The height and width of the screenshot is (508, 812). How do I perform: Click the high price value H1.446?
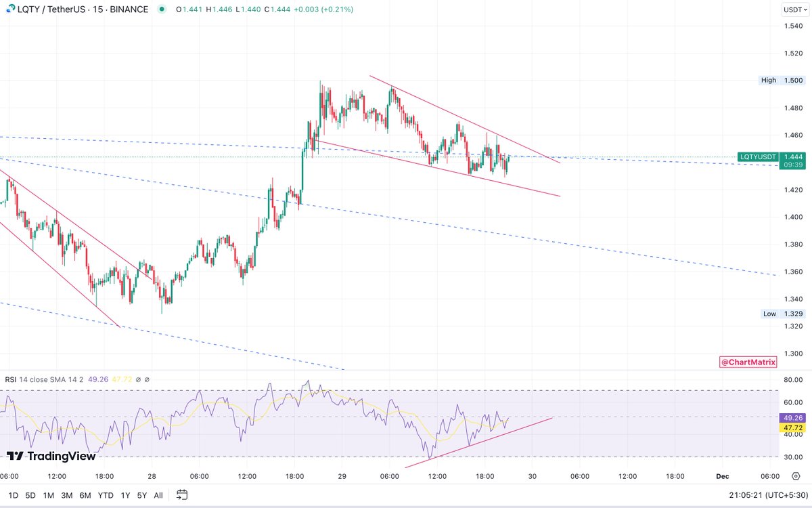click(x=219, y=9)
